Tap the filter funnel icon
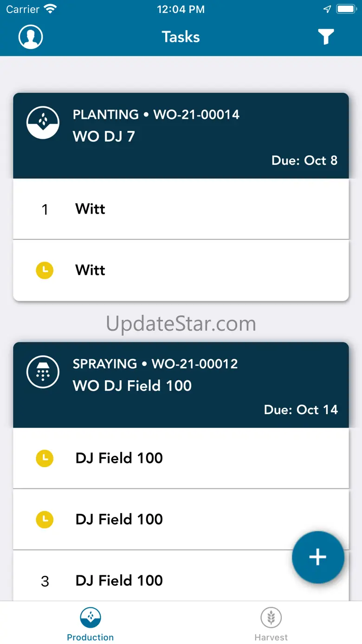This screenshot has height=644, width=362. pos(326,37)
